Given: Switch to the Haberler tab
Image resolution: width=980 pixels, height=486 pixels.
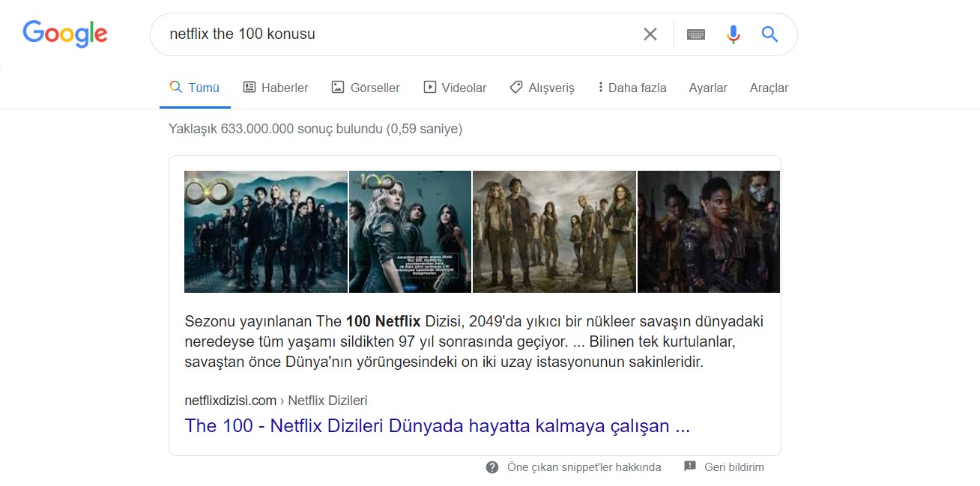Looking at the screenshot, I should click(276, 88).
